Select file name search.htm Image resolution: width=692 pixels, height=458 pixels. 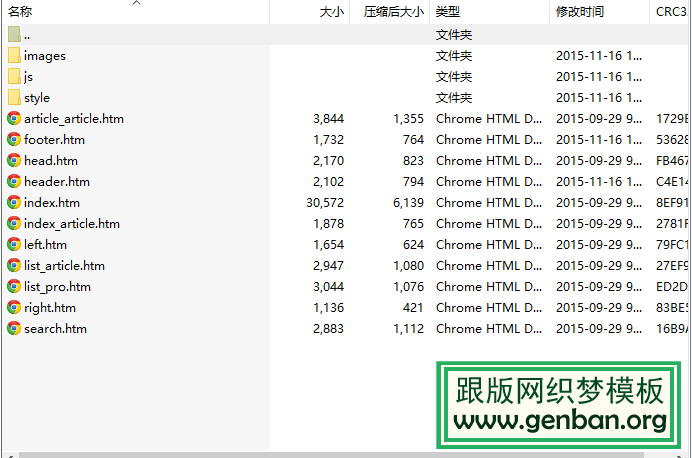click(55, 329)
